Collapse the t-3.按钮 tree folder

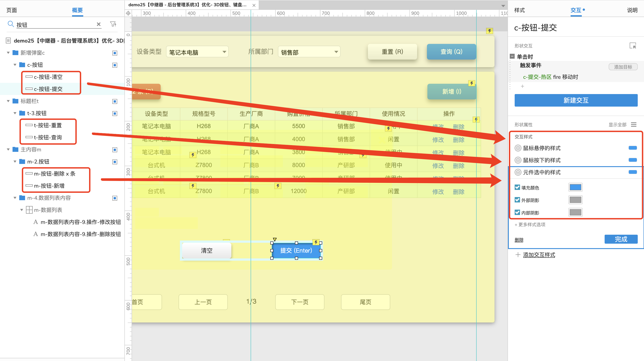[x=15, y=113]
